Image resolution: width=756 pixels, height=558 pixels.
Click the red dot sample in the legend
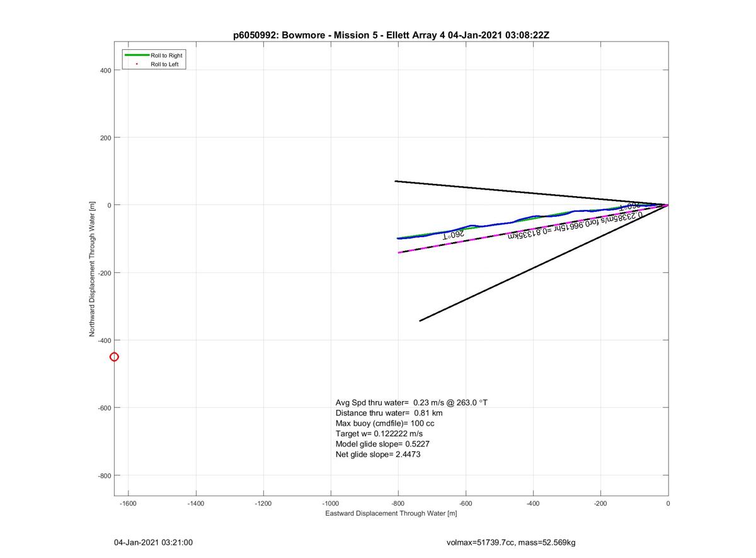137,64
